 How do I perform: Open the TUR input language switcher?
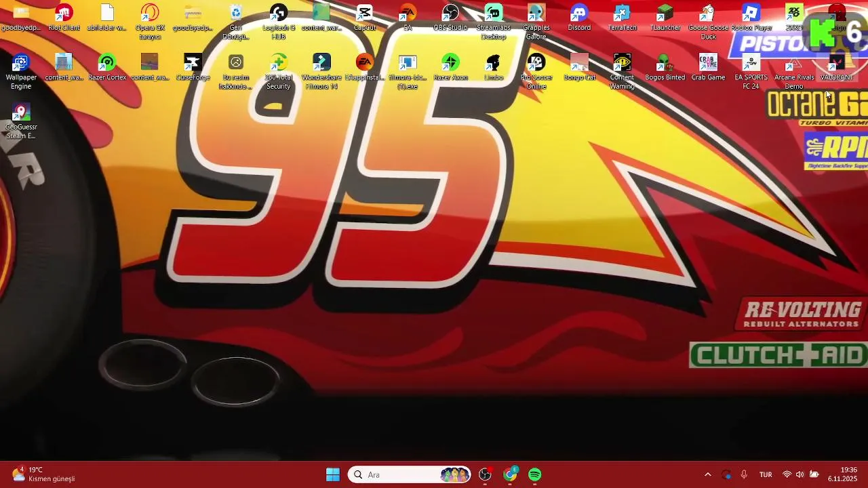tap(766, 474)
